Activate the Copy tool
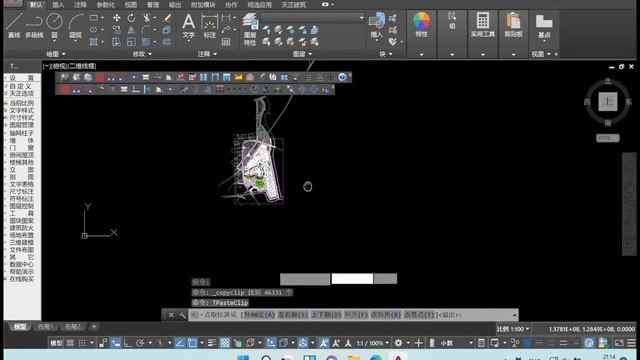The image size is (640, 360). click(x=117, y=30)
